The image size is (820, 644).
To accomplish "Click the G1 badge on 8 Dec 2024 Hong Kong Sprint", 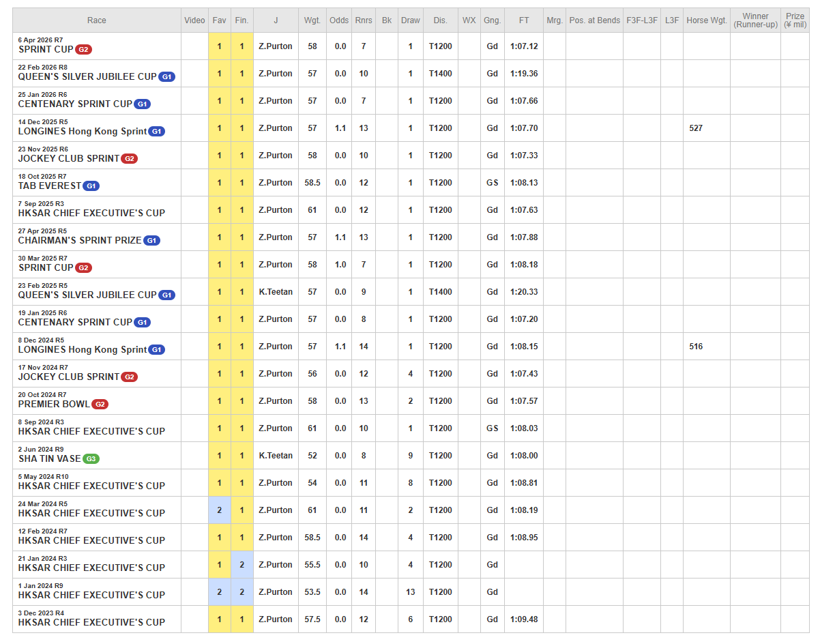I will pos(157,350).
